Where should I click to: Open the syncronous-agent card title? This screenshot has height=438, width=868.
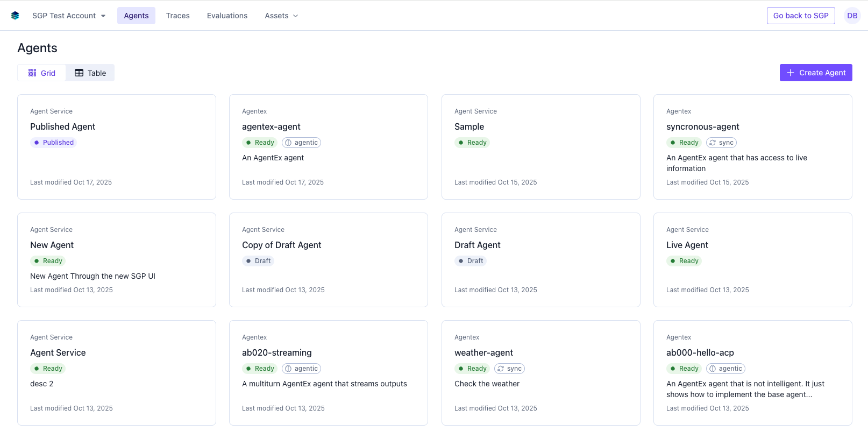click(702, 126)
